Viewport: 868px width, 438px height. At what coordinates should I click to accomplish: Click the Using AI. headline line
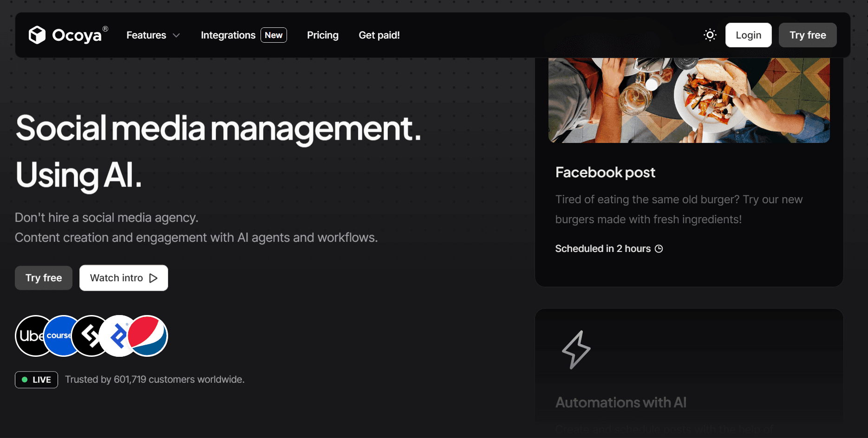click(78, 175)
